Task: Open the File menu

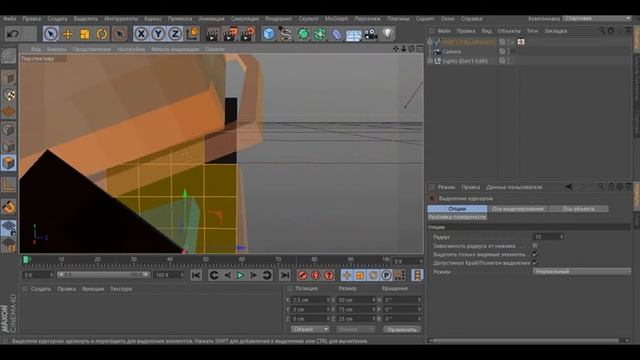Action: point(9,19)
